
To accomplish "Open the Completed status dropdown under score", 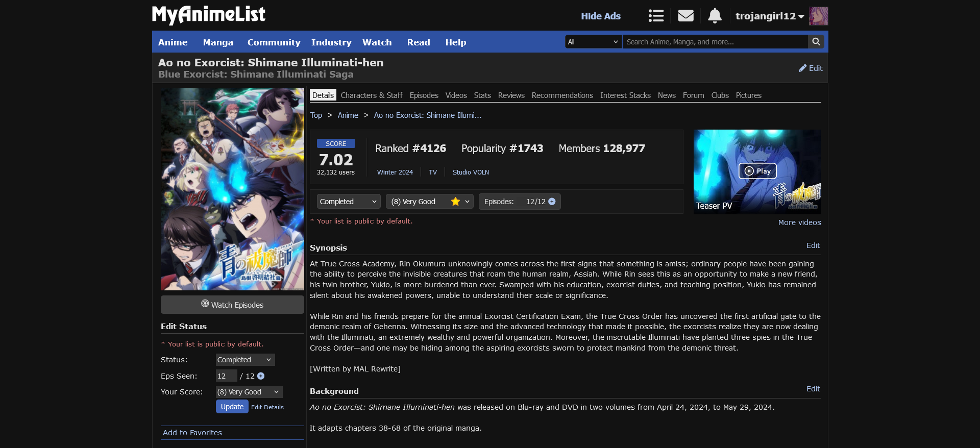I will (x=348, y=202).
